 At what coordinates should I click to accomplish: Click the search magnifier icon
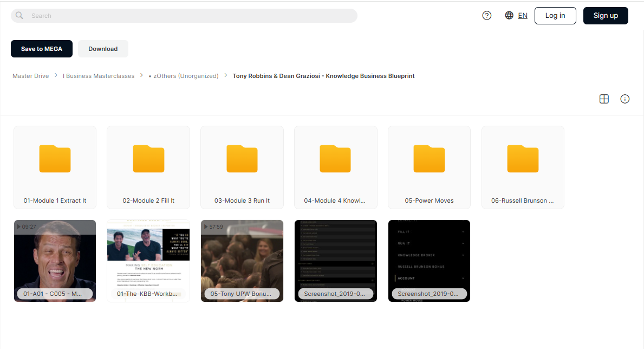(x=19, y=16)
